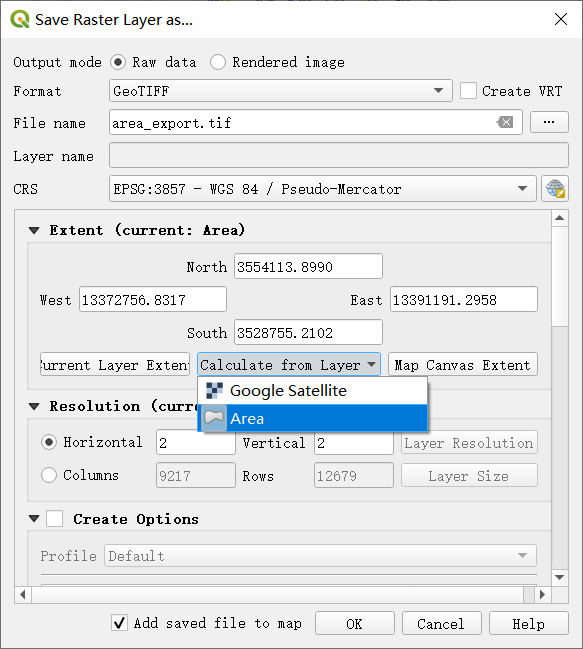Image resolution: width=583 pixels, height=649 pixels.
Task: Select the Columns resolution radio button
Action: tap(49, 475)
